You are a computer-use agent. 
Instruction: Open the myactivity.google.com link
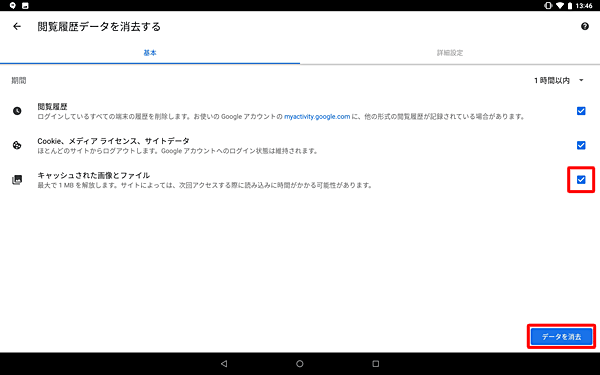click(317, 117)
